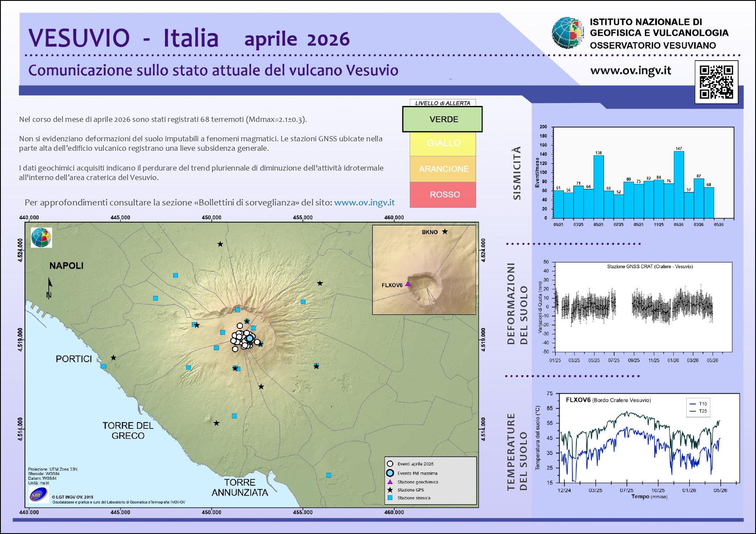
Task: Select the GIALLO alert level box
Action: click(x=443, y=143)
